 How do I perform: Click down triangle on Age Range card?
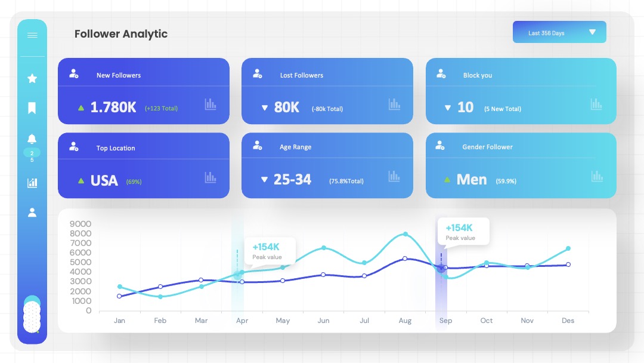point(265,180)
